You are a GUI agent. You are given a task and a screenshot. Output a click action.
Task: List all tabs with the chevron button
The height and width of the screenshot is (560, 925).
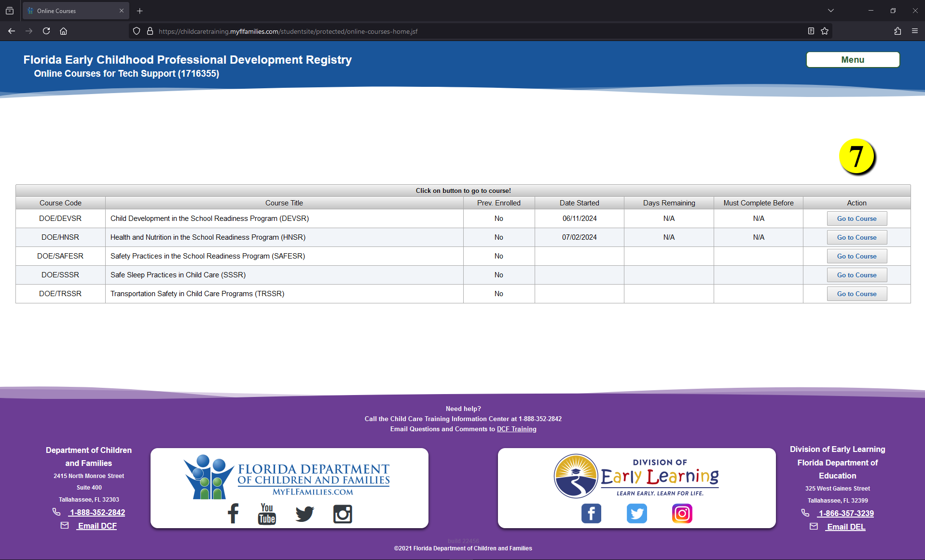pos(831,11)
